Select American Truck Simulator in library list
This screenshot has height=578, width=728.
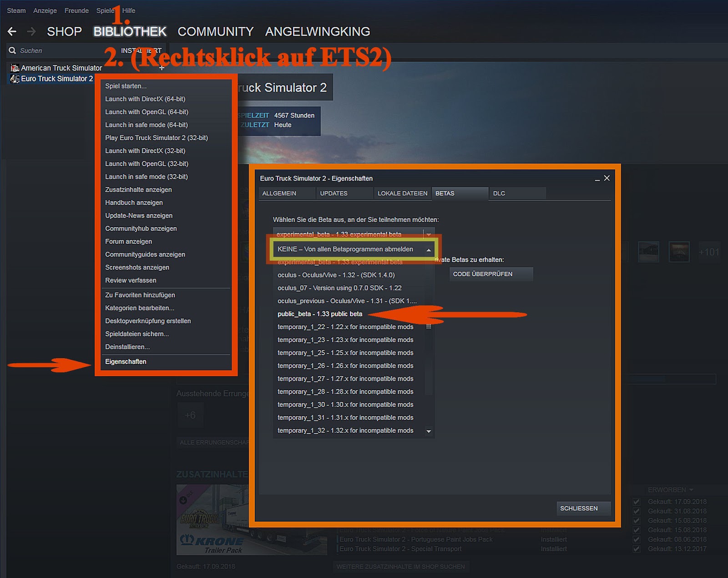[61, 68]
